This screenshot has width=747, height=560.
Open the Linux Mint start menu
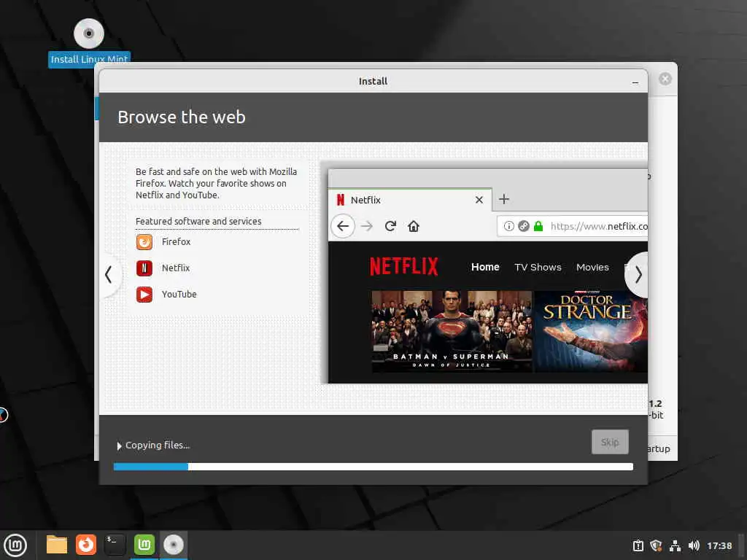[15, 545]
